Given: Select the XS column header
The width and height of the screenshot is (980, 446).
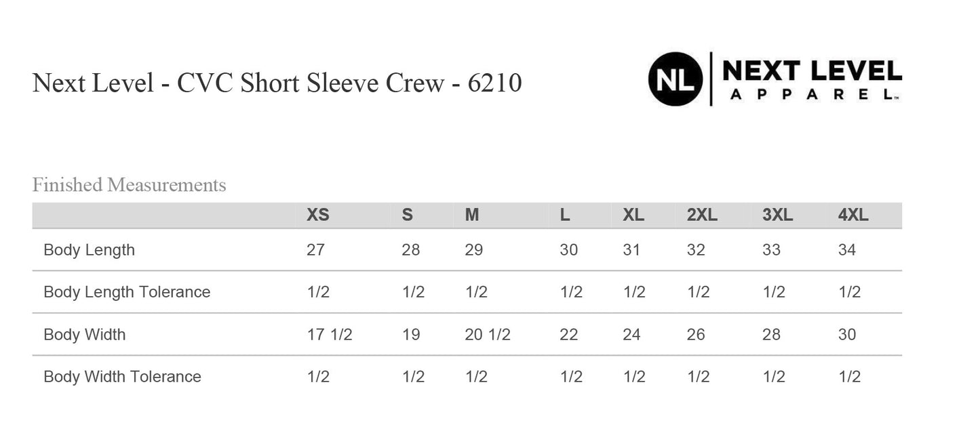Looking at the screenshot, I should tap(317, 216).
